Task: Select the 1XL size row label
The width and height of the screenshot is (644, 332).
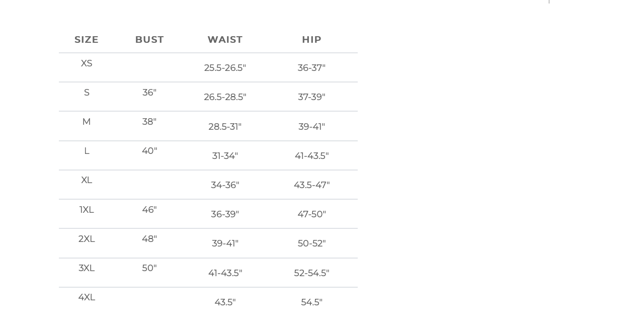Action: [87, 210]
